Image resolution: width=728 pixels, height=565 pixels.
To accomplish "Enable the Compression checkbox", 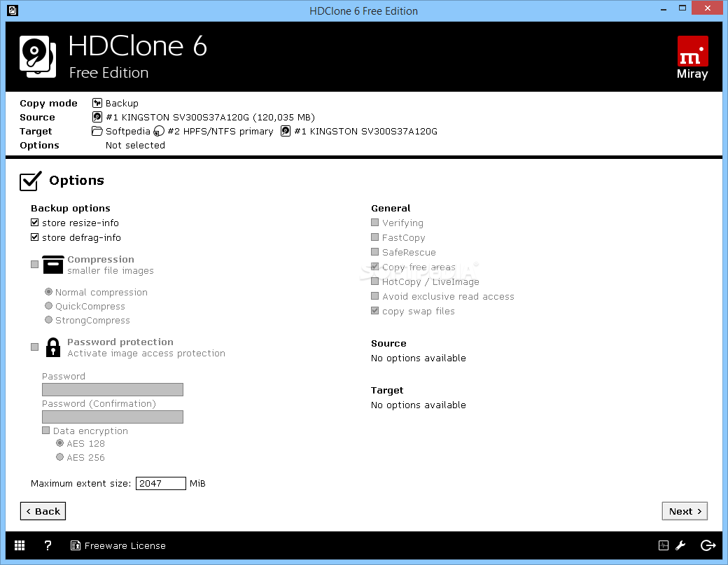I will [x=35, y=264].
